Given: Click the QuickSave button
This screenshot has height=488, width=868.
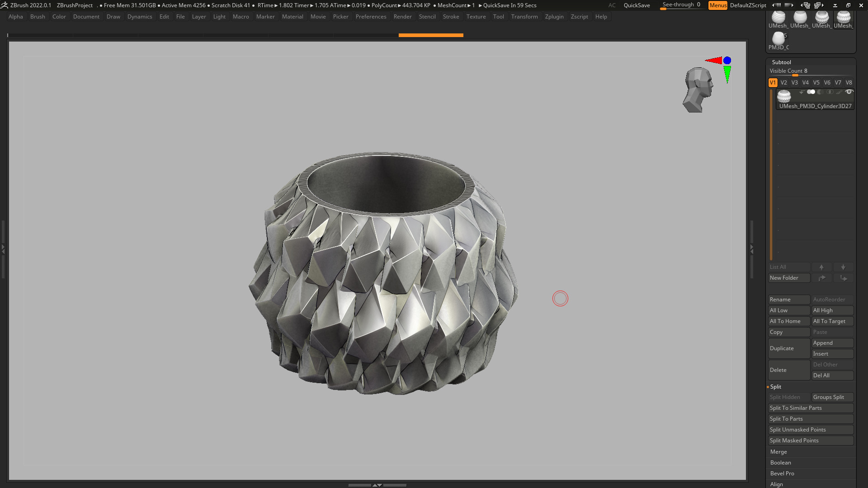Looking at the screenshot, I should 637,5.
